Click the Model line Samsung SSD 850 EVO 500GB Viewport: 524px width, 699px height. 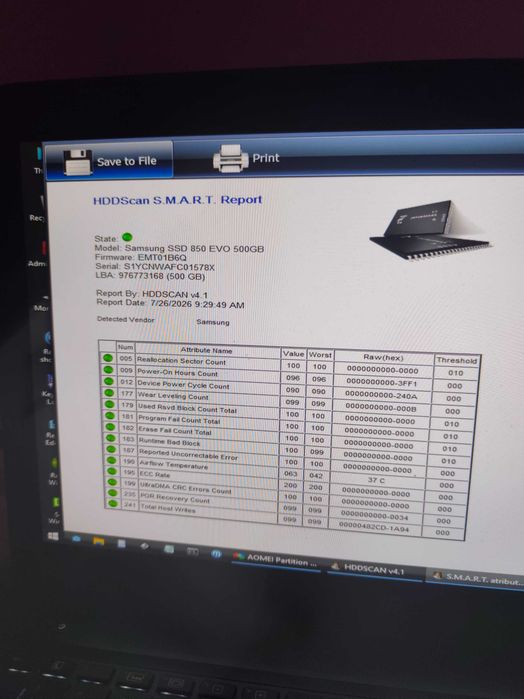(x=179, y=248)
